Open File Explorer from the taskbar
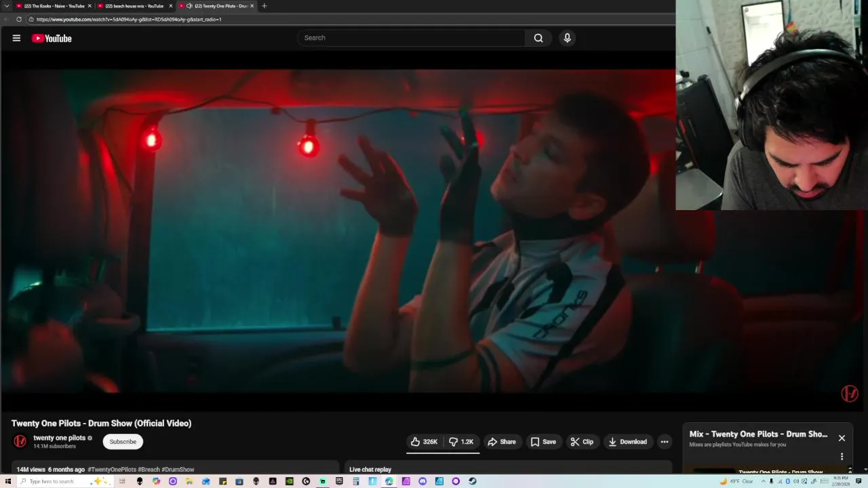This screenshot has width=868, height=488. (188, 481)
